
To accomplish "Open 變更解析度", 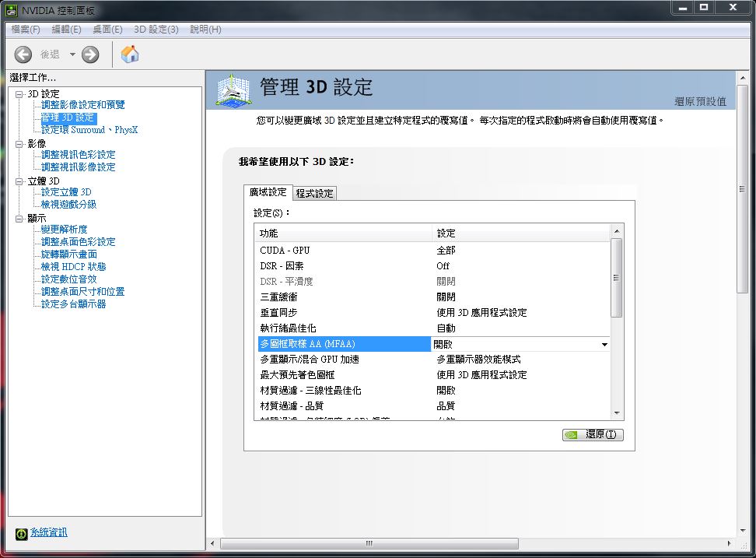I will pos(64,230).
